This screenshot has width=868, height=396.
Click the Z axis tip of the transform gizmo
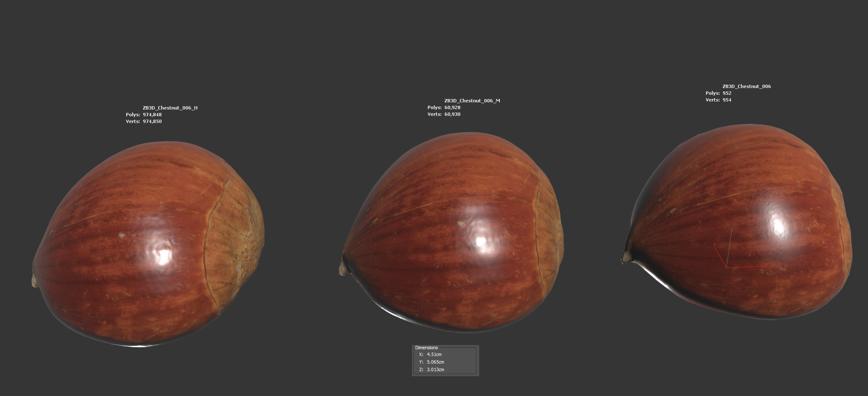[732, 230]
